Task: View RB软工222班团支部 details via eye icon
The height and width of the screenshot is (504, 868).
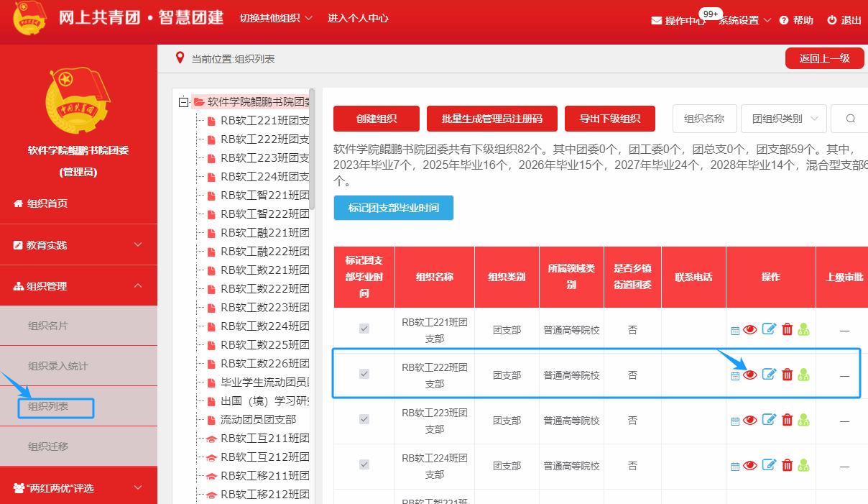Action: coord(750,374)
